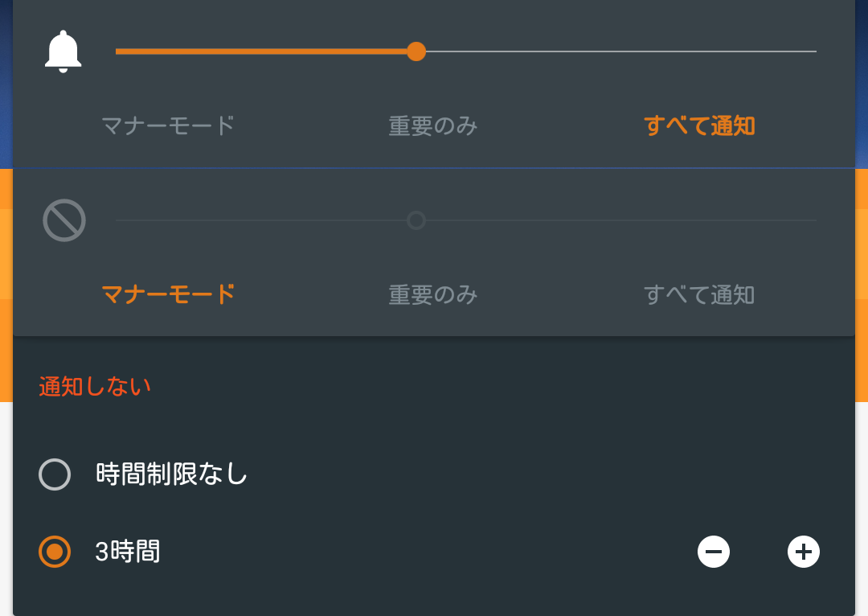
Task: Click the crossed-circle do-not-disturb icon
Action: (x=64, y=220)
